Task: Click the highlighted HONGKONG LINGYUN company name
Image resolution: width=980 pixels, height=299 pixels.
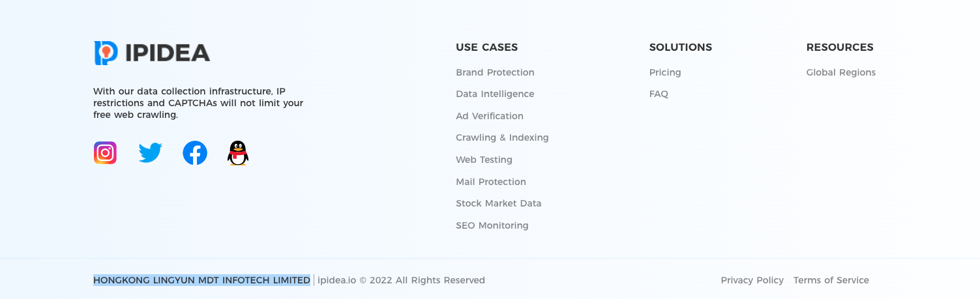Action: [x=201, y=280]
